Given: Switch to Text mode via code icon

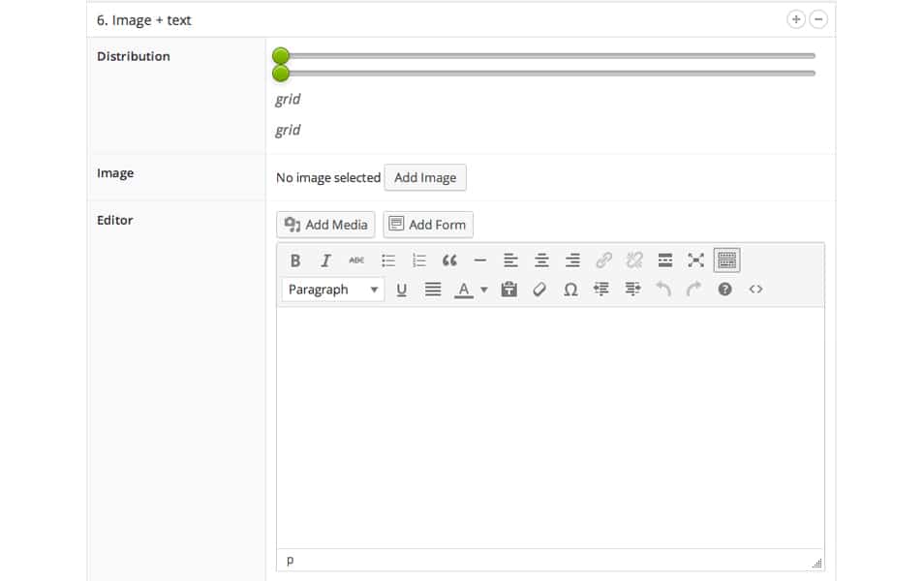Looking at the screenshot, I should click(756, 289).
